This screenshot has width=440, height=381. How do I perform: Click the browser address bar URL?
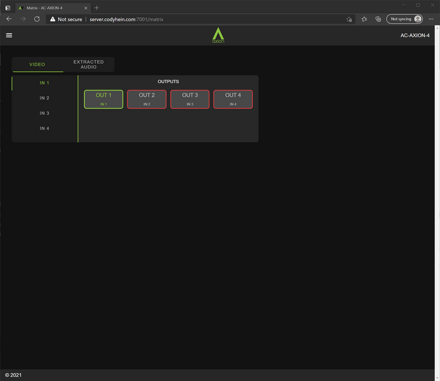126,19
